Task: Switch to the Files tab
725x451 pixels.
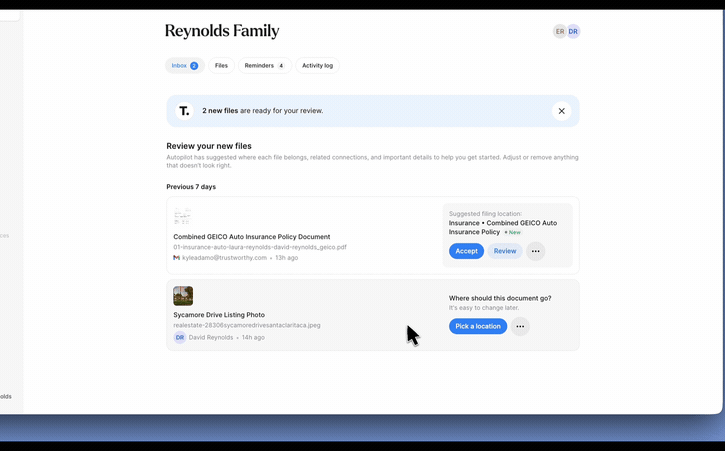Action: point(221,66)
